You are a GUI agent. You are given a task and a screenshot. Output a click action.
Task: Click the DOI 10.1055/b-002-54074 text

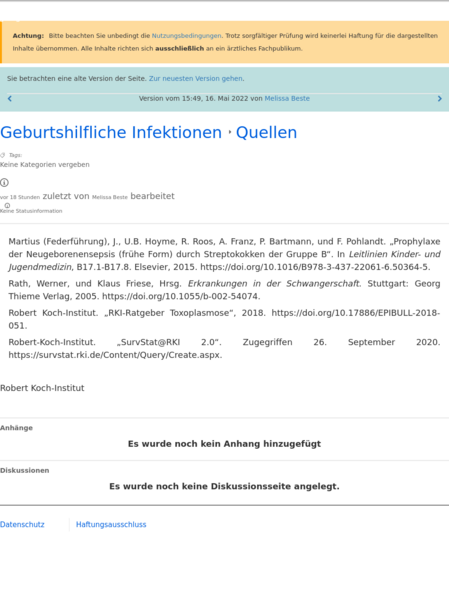[x=181, y=296]
